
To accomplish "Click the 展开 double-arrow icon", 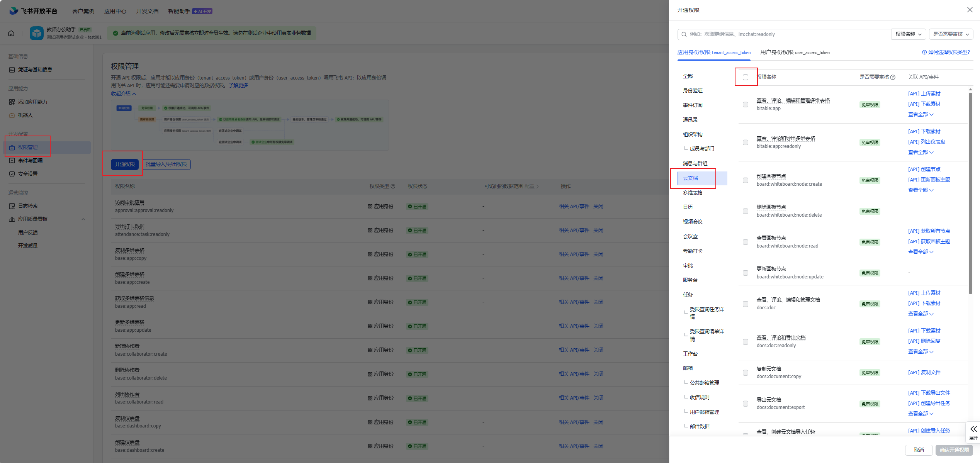I will (x=973, y=429).
